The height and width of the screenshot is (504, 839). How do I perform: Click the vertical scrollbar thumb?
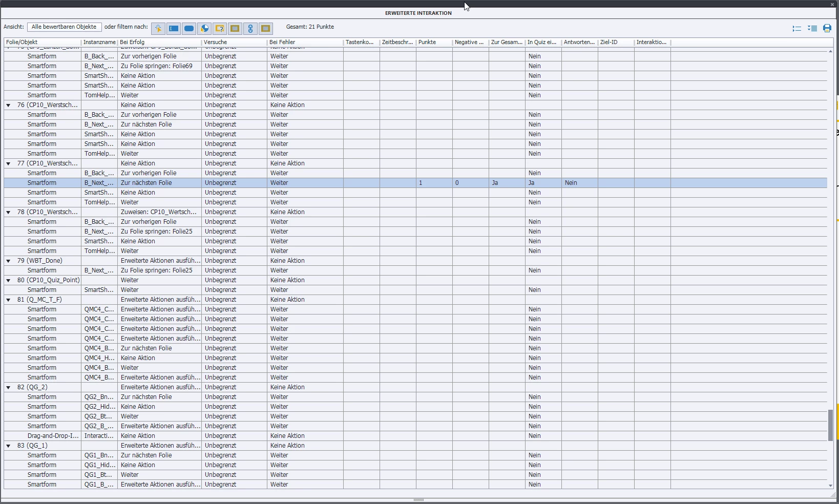(830, 425)
